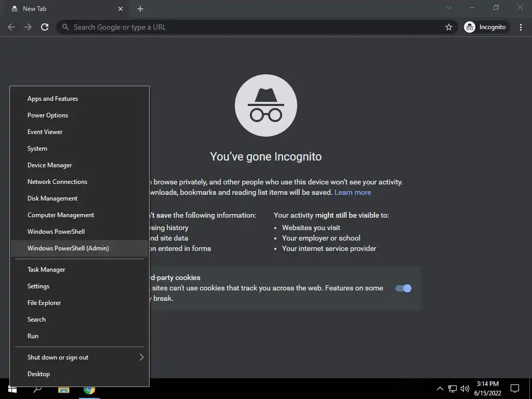Open File Explorer from the taskbar
The image size is (532, 399).
click(63, 390)
